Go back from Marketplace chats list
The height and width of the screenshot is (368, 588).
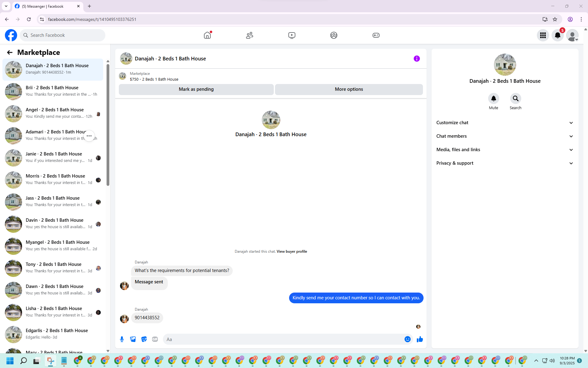point(10,52)
